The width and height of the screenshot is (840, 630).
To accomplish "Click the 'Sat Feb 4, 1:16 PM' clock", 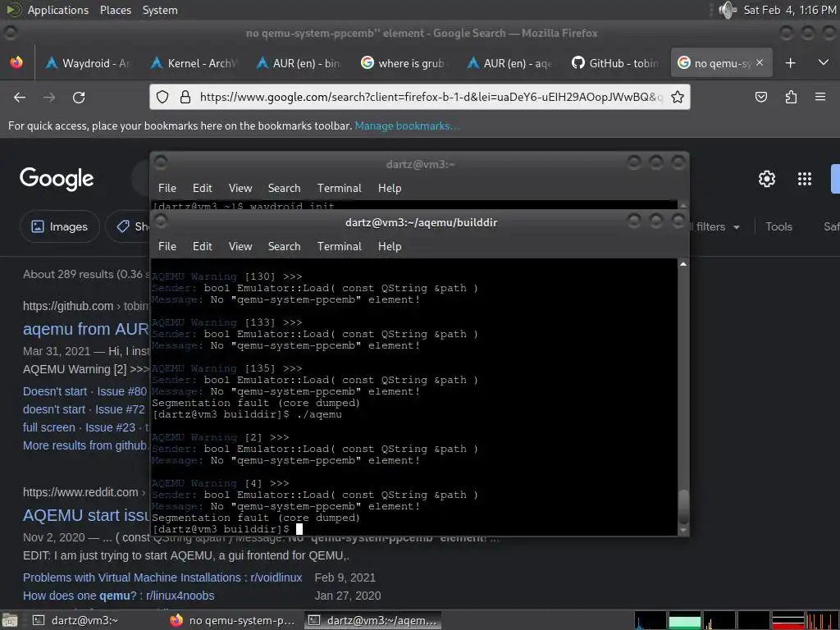I will coord(789,10).
